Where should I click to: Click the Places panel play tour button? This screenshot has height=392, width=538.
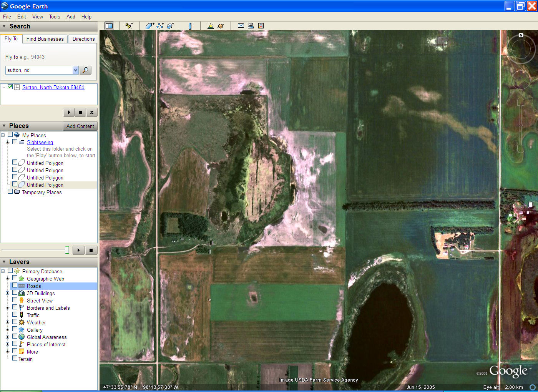coord(78,250)
